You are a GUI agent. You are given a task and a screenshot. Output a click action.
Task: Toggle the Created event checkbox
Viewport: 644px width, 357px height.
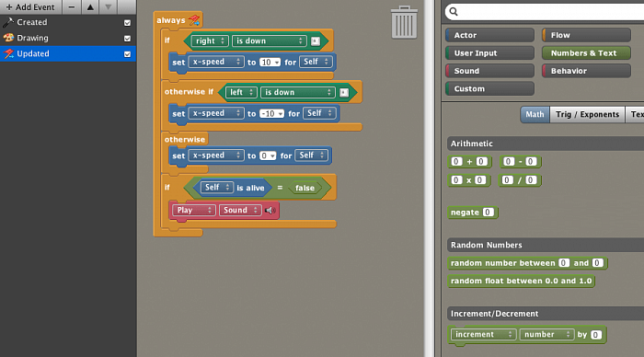click(127, 23)
